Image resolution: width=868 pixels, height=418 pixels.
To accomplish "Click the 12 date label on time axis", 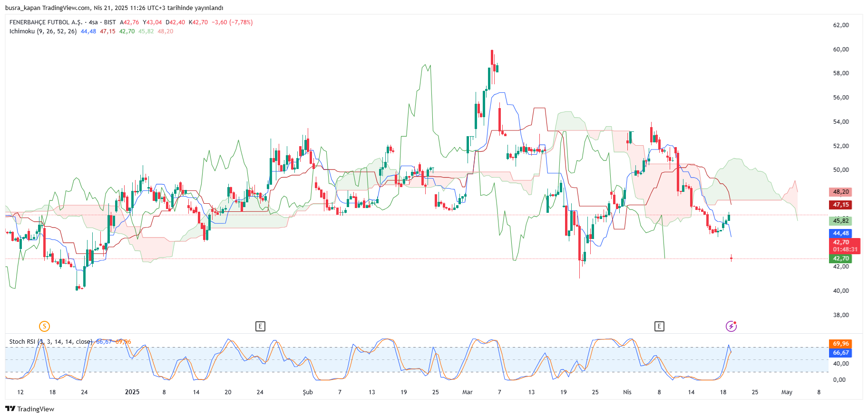I will click(x=20, y=392).
